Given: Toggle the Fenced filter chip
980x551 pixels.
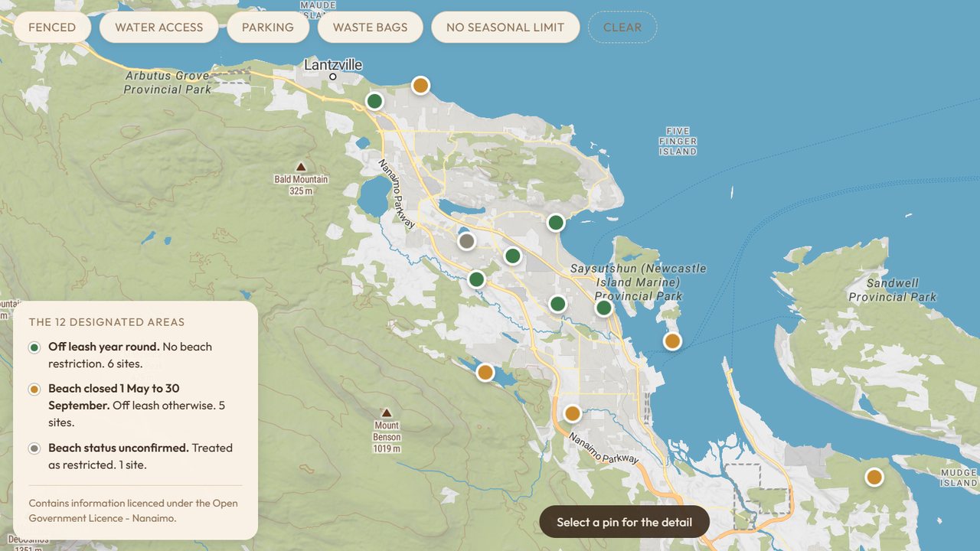Looking at the screenshot, I should coord(52,28).
